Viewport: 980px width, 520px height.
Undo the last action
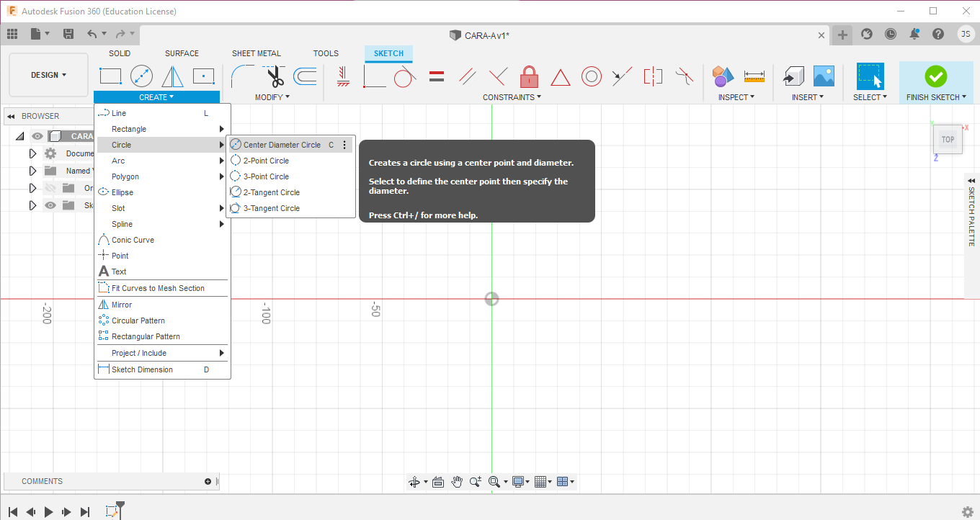pos(92,34)
